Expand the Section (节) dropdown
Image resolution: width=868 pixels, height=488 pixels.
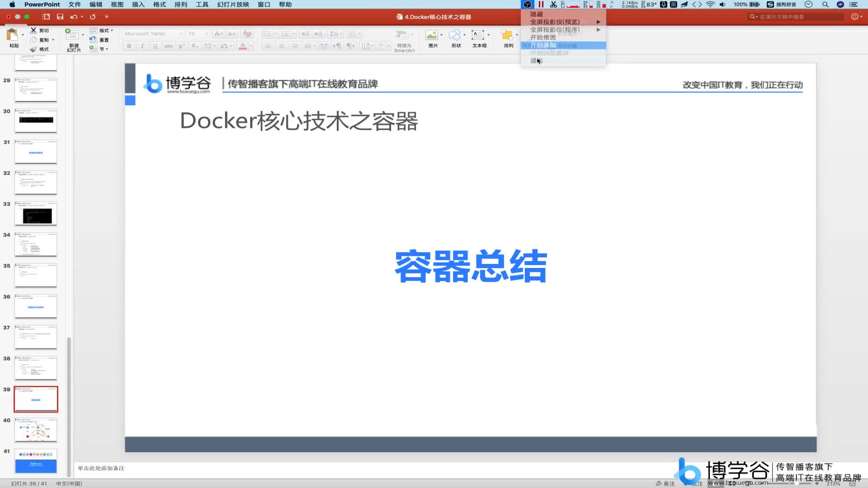(x=107, y=49)
